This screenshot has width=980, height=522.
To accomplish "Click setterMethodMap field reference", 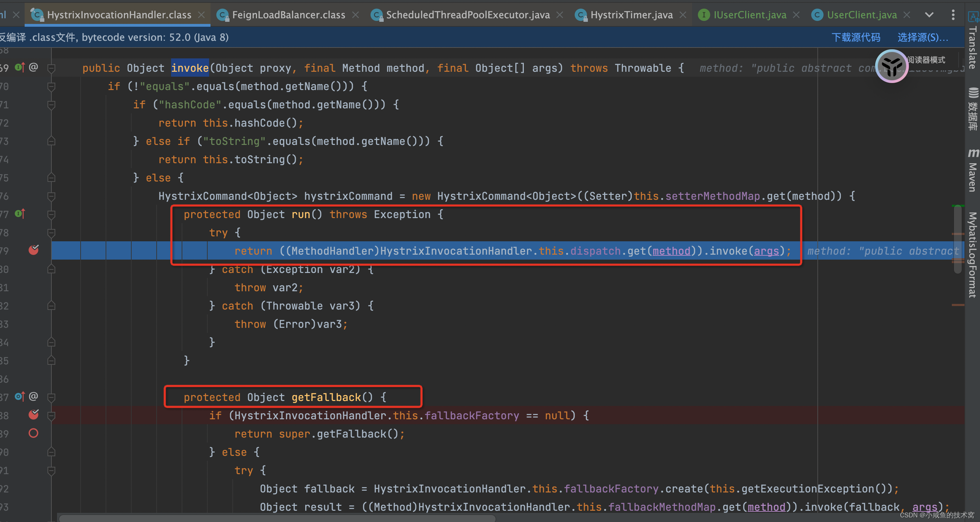I will [x=712, y=196].
